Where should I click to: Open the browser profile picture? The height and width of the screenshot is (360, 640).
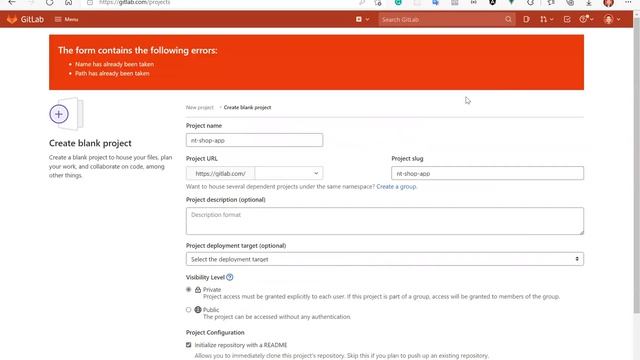pos(609,3)
